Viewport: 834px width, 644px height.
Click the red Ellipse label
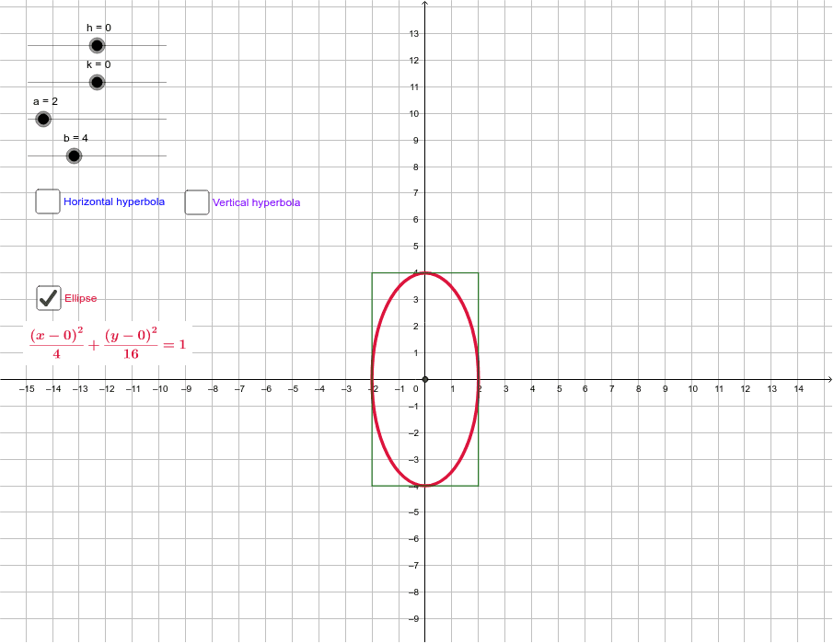(81, 298)
